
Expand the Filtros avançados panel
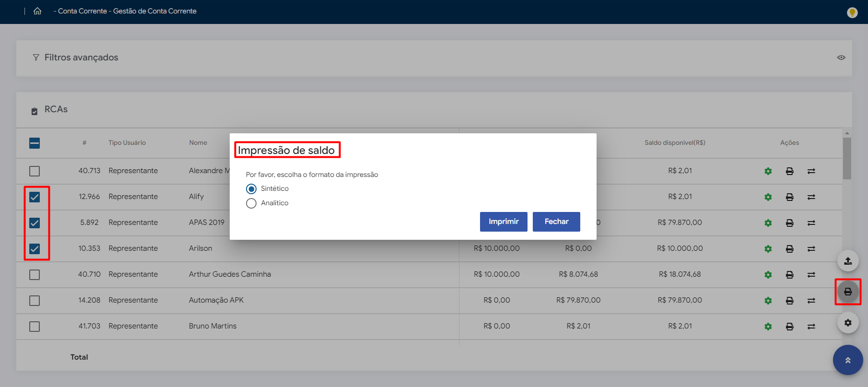pyautogui.click(x=81, y=58)
